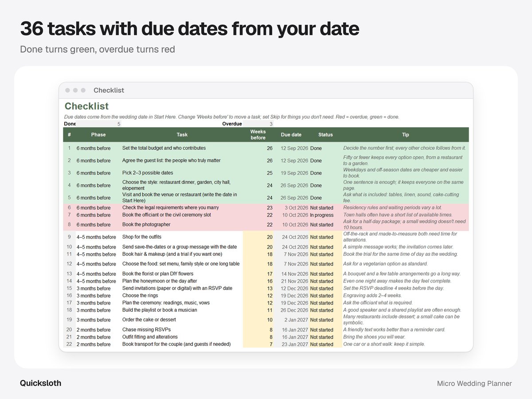Select task 'Send invitations (paper or digital) with an RSVP date'
Screen dimensions: 532x399
pyautogui.click(x=177, y=289)
